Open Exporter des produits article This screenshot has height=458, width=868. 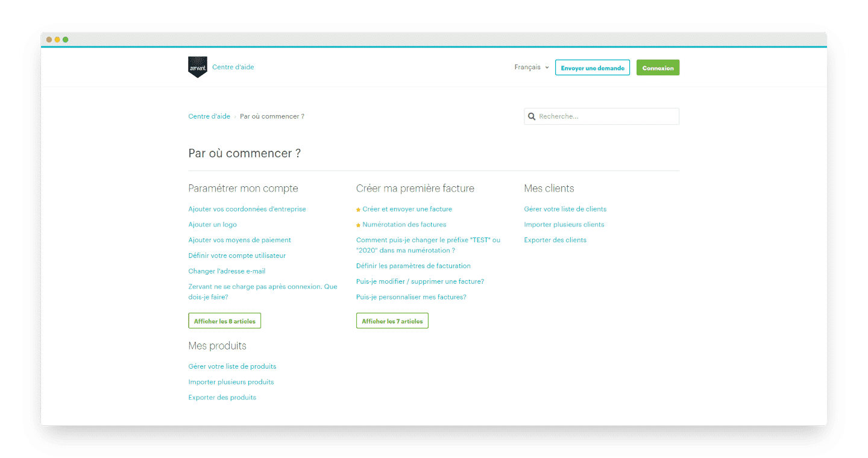222,398
